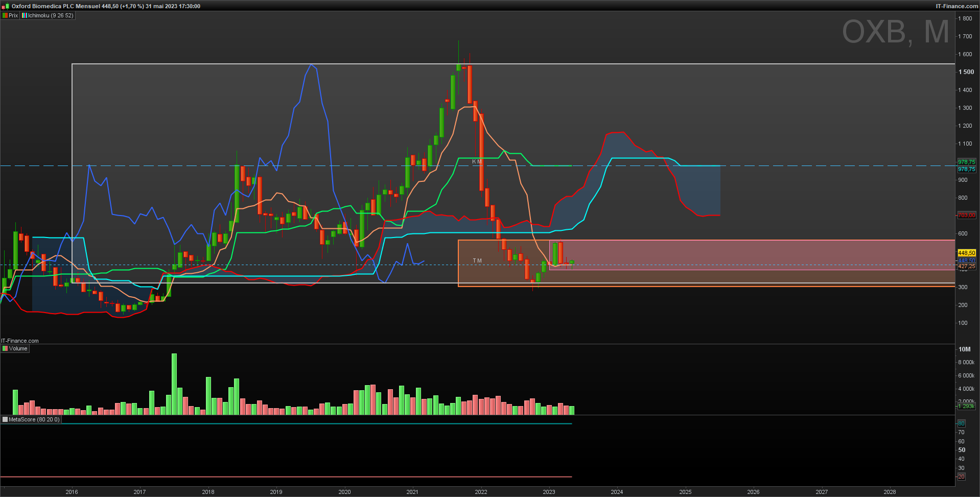Click the 2028 time axis label
Viewport: 980px width, 497px height.
pyautogui.click(x=890, y=492)
